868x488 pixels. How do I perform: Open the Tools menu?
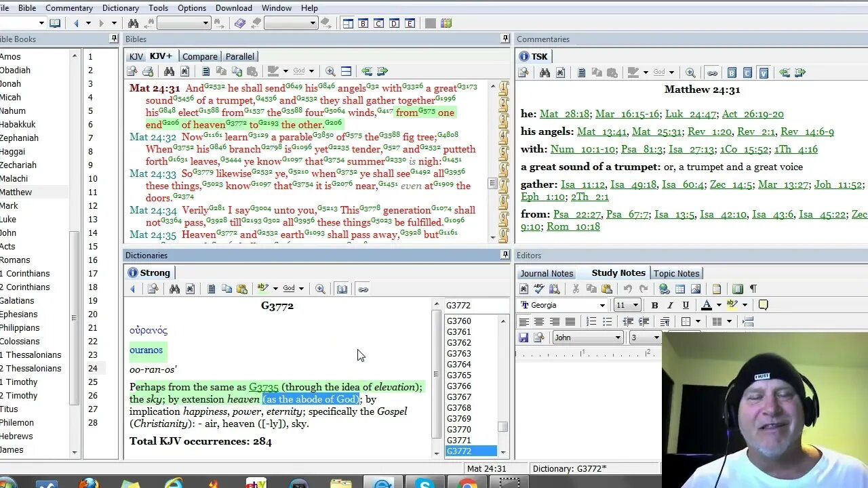pos(158,8)
